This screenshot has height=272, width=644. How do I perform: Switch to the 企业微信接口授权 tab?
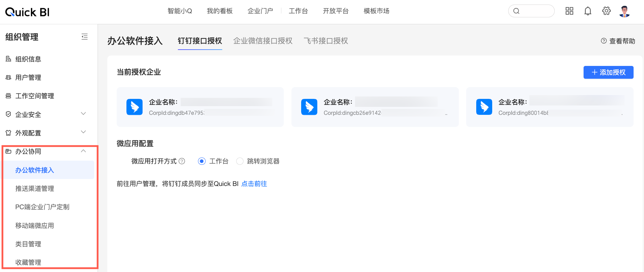[x=263, y=41]
